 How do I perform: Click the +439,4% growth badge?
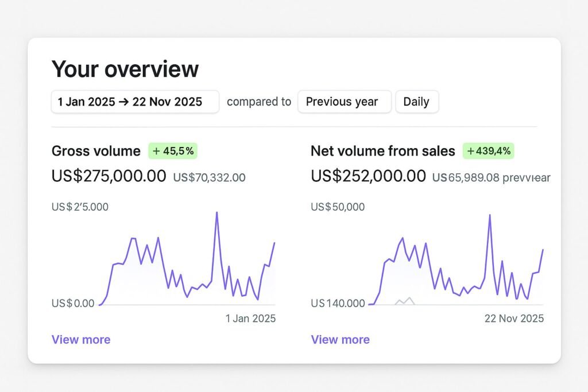click(488, 151)
